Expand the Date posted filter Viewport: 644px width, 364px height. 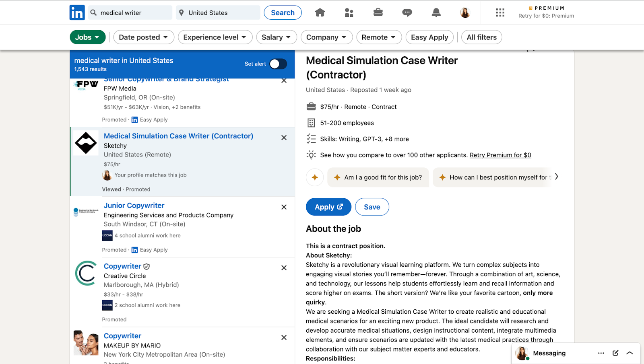144,37
